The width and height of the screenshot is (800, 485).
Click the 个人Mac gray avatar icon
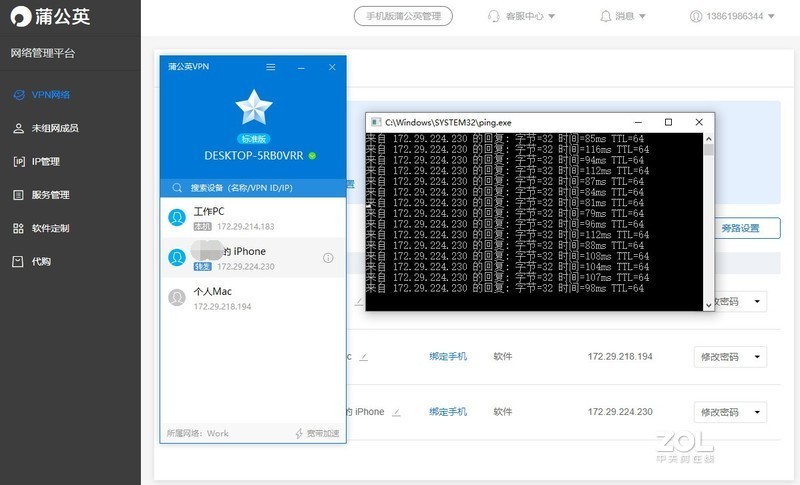(x=177, y=297)
